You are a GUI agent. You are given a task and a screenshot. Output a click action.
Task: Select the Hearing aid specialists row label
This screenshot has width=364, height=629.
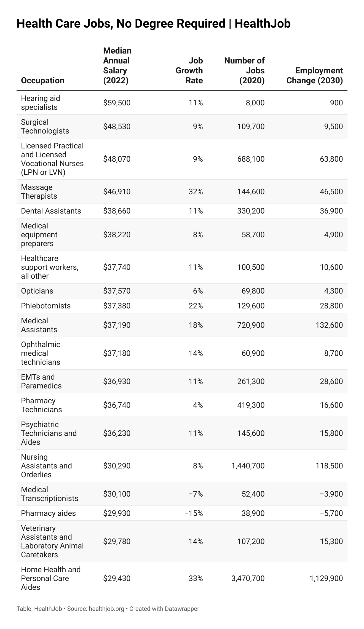[x=41, y=103]
